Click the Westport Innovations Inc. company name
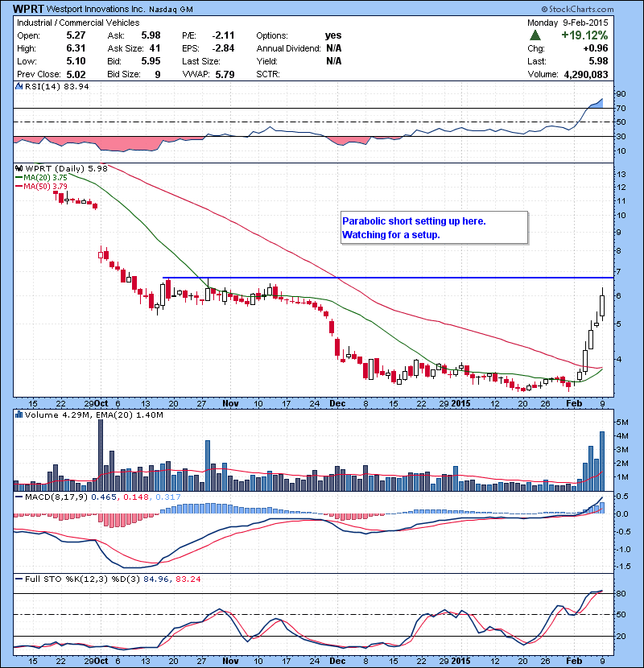The image size is (644, 668). pos(96,9)
